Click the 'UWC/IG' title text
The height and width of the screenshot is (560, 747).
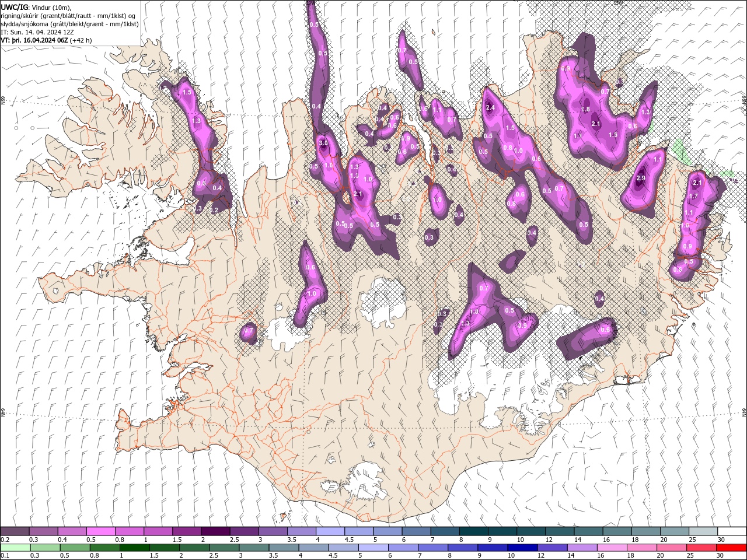pos(15,7)
